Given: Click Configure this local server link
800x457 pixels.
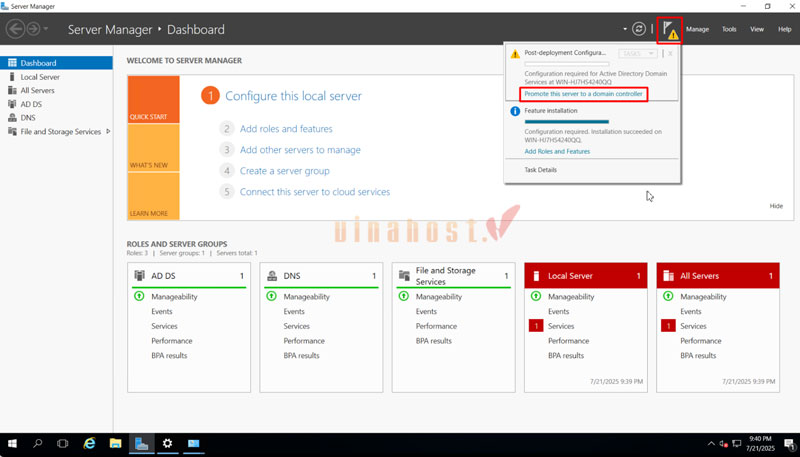Looking at the screenshot, I should coord(293,96).
